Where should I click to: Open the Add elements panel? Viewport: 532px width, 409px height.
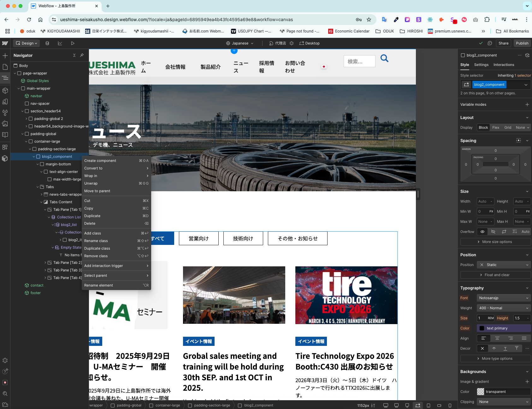(5, 56)
